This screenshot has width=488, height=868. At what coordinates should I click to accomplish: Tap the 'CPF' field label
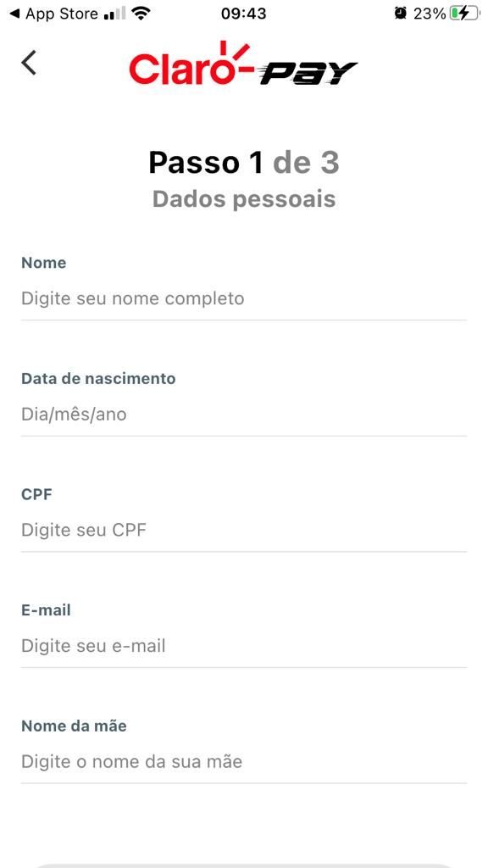coord(36,494)
